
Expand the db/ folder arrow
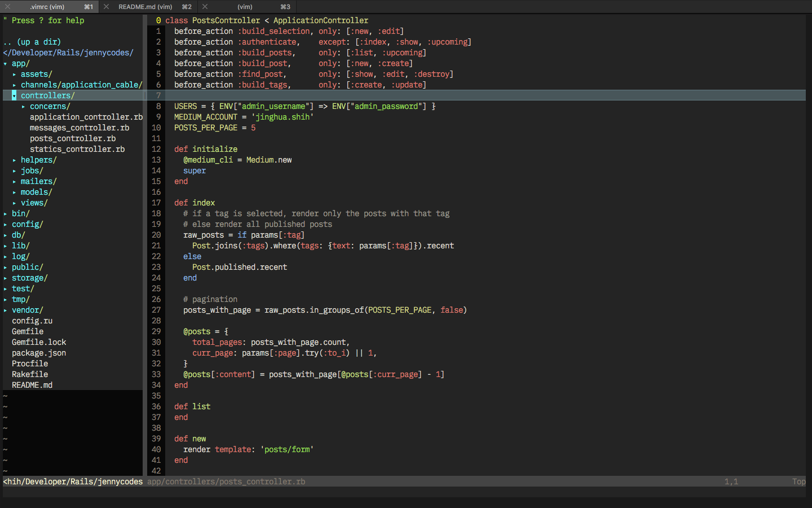tap(5, 235)
